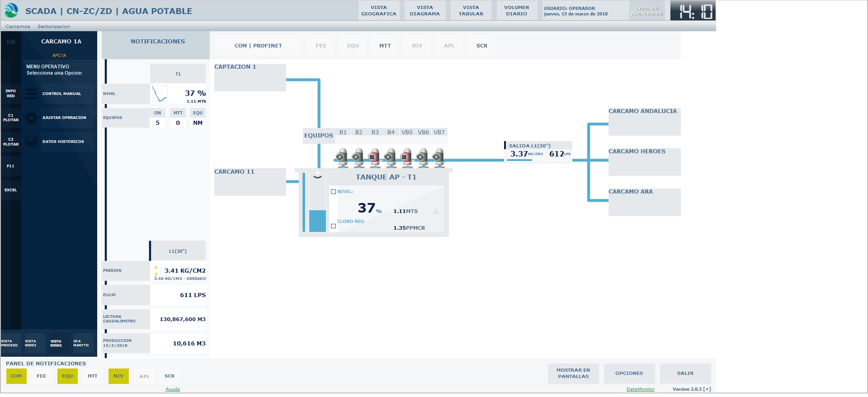
Task: Enable the CLORO RES checkbox
Action: pos(334,226)
